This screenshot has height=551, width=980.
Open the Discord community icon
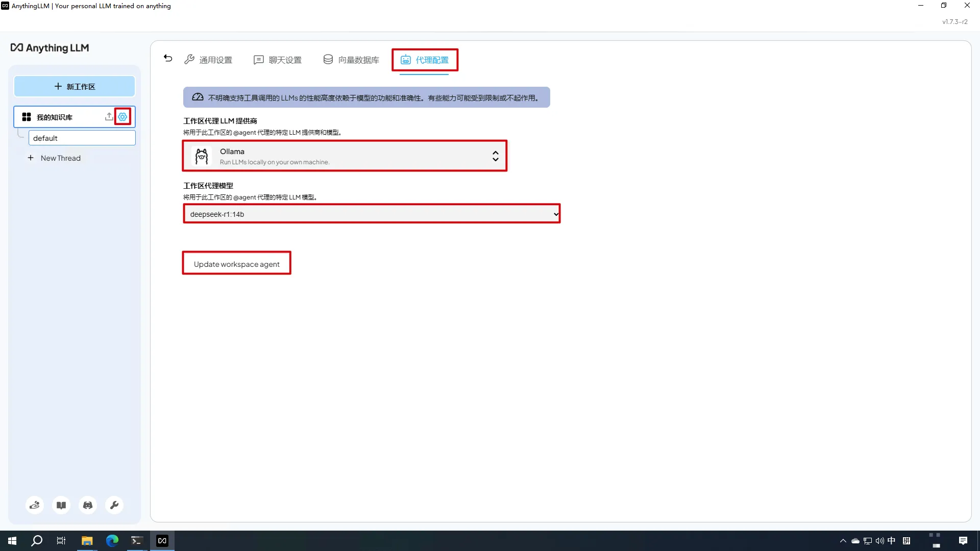click(x=88, y=505)
